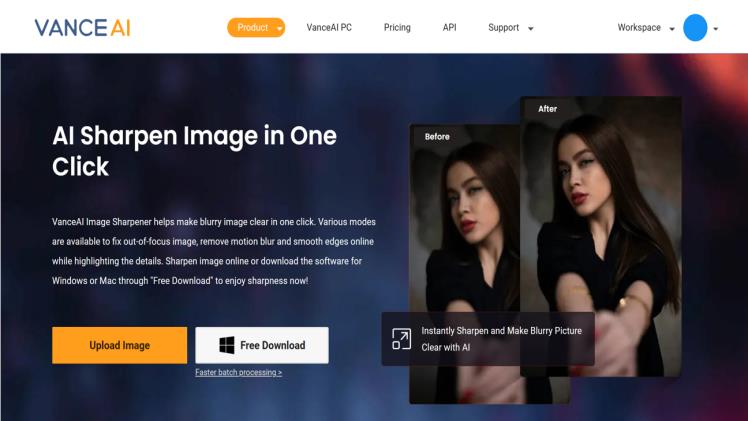Click the expand arrows icon in the banner

pos(401,338)
